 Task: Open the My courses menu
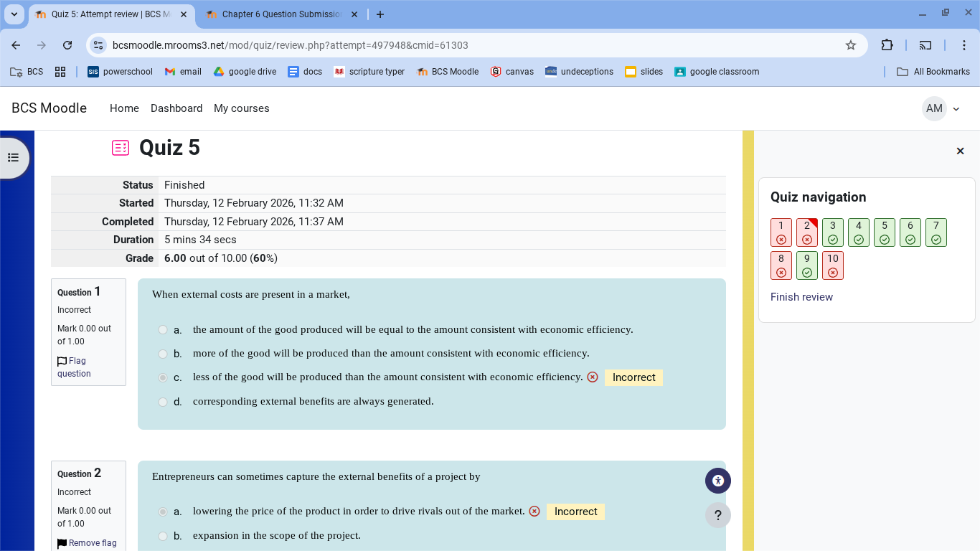241,108
